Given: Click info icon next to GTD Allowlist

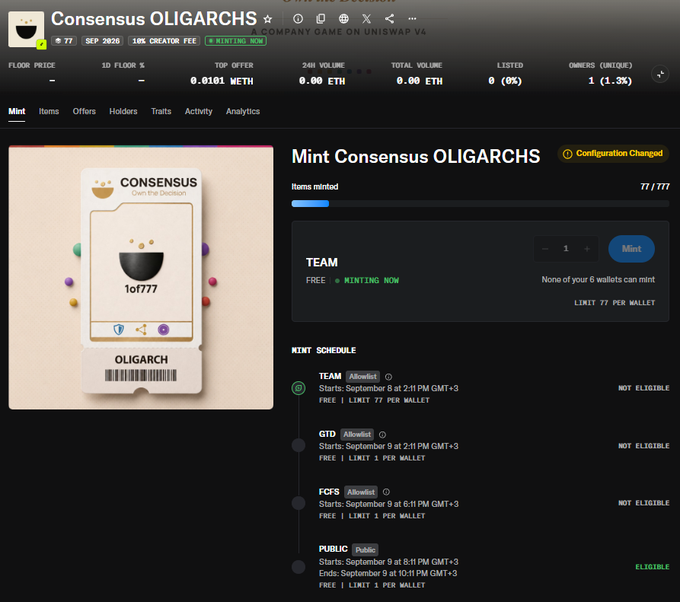Looking at the screenshot, I should pos(382,435).
